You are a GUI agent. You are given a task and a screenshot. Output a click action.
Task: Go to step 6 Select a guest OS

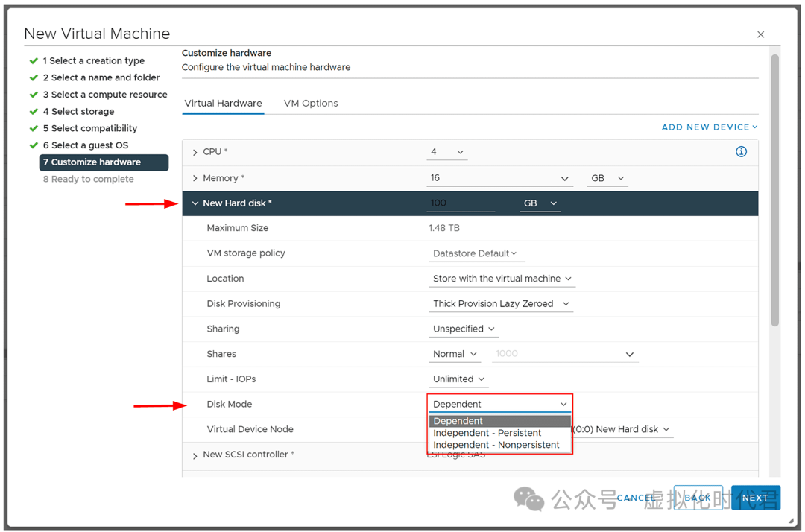tap(86, 146)
